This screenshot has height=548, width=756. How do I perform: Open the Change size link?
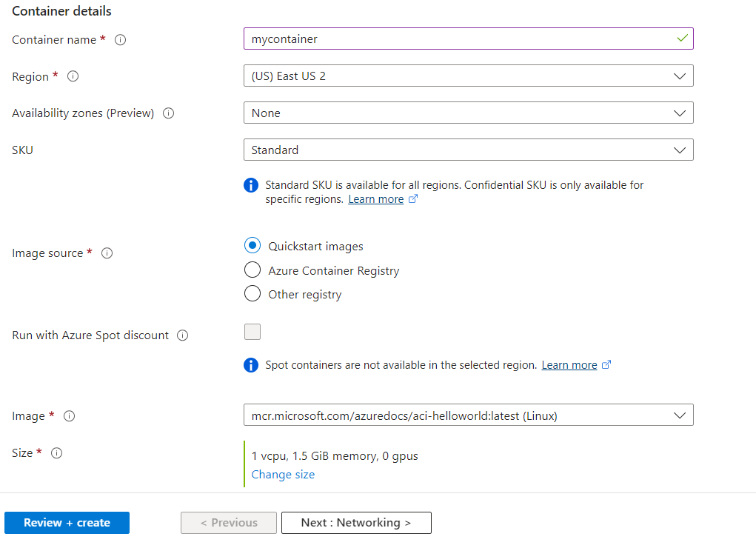[283, 475]
